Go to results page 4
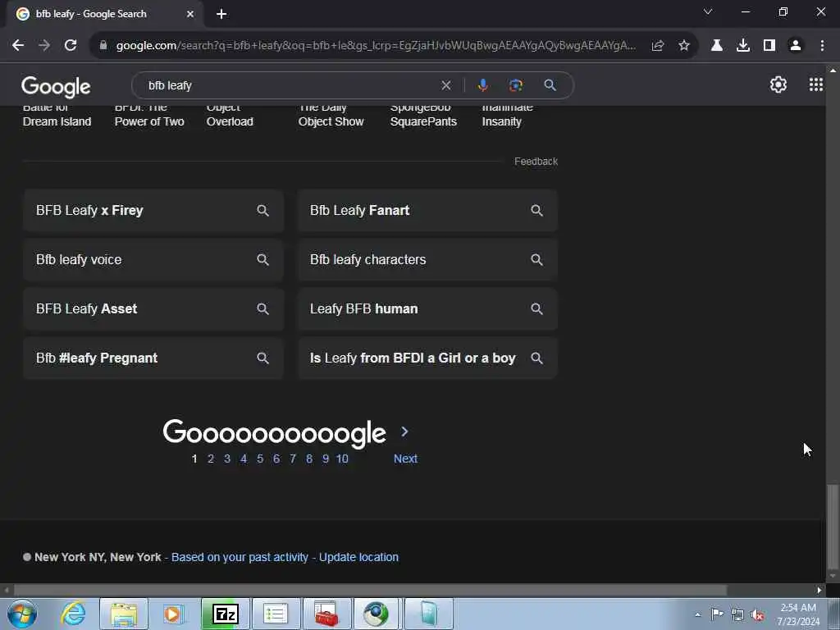840x630 pixels. tap(243, 459)
